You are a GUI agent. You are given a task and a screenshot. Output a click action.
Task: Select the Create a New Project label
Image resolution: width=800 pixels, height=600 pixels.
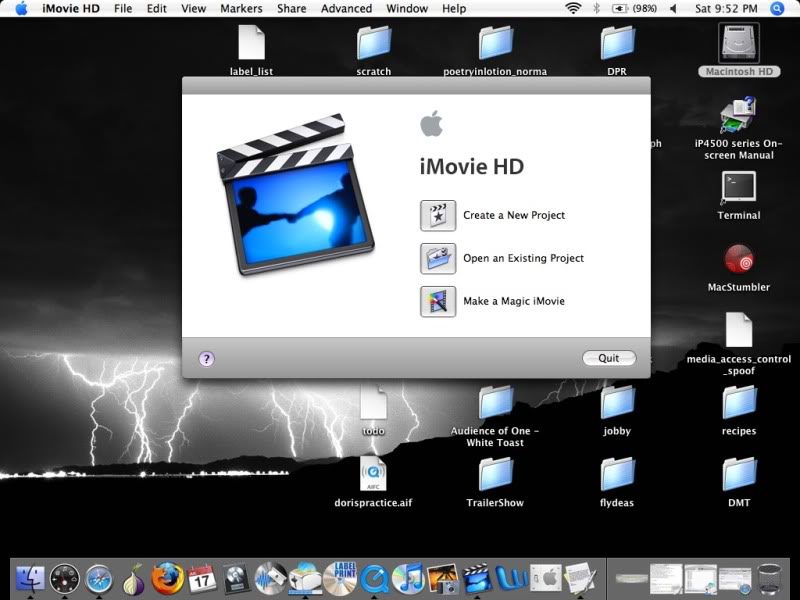click(x=514, y=215)
